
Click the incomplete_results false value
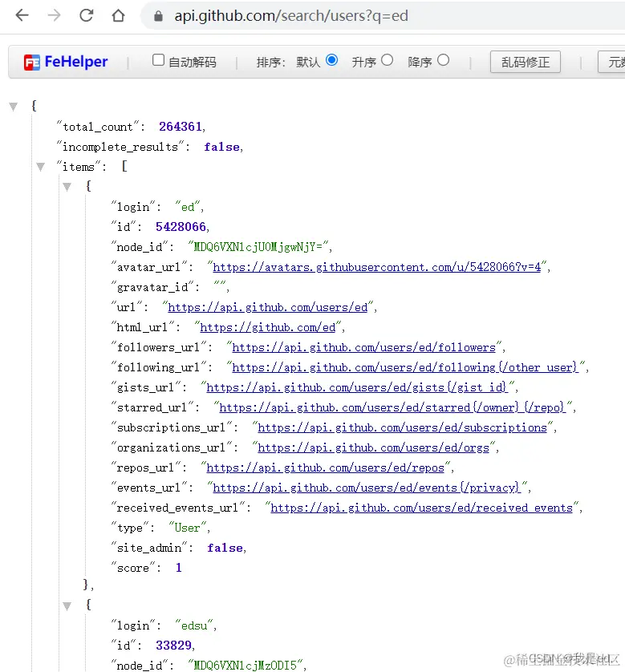coord(221,147)
